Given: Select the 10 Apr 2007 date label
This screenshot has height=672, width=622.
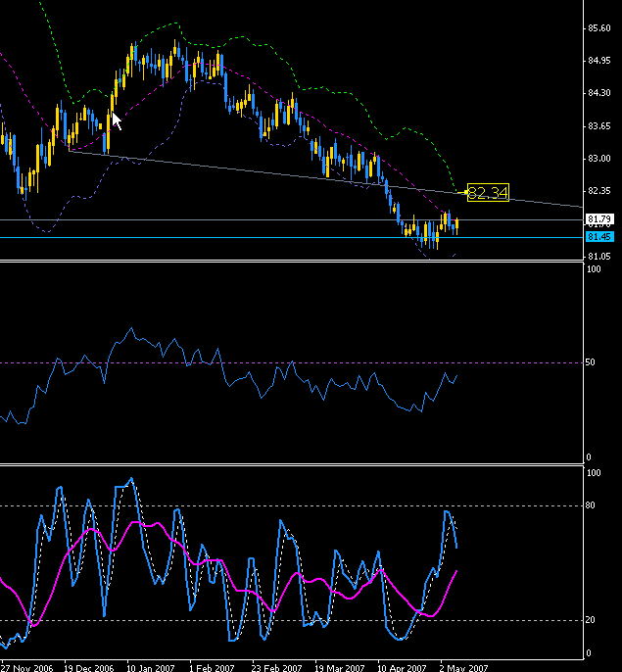Looking at the screenshot, I should [x=402, y=668].
